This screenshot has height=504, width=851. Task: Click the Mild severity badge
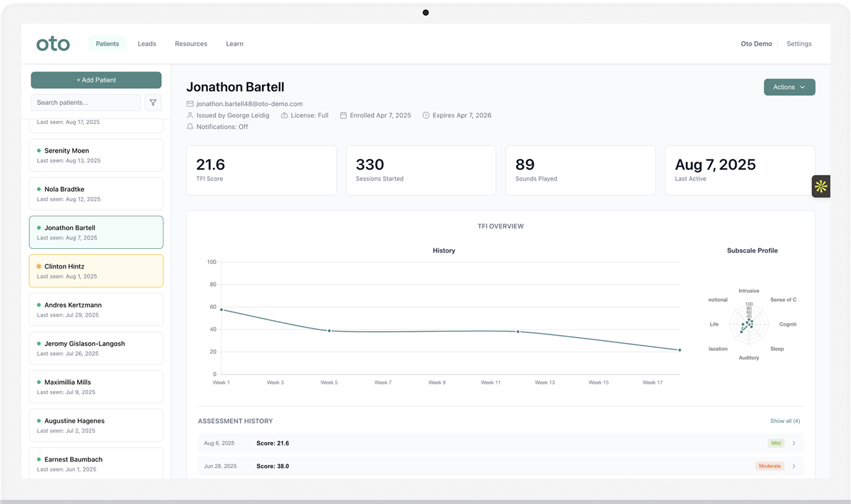click(x=775, y=443)
